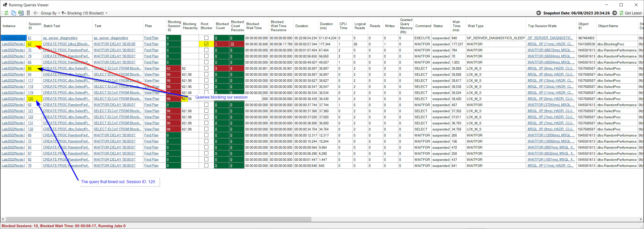Click the scrollbar left arrow
This screenshot has width=644, height=229.
coord(3,219)
